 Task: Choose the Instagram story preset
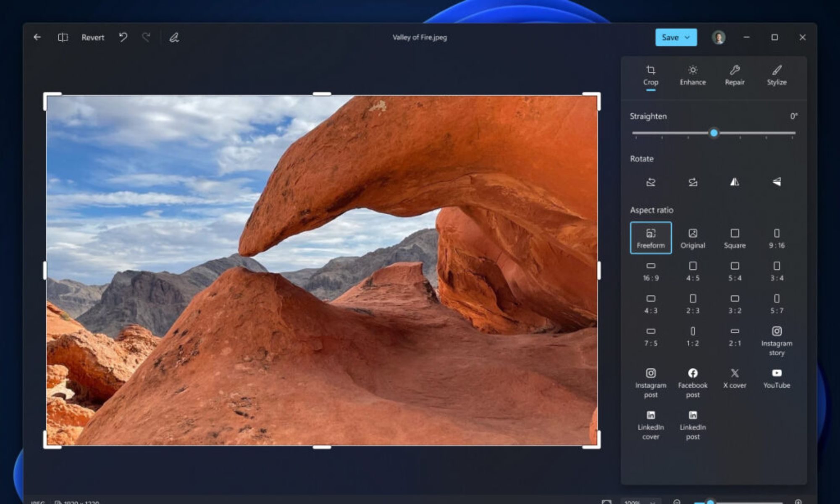click(777, 341)
